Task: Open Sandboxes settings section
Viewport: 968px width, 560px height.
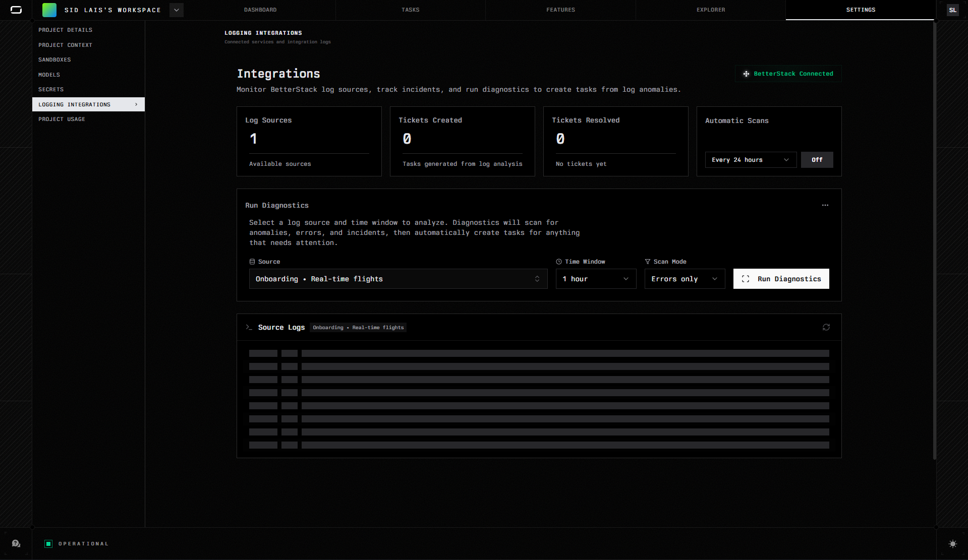Action: (88, 59)
